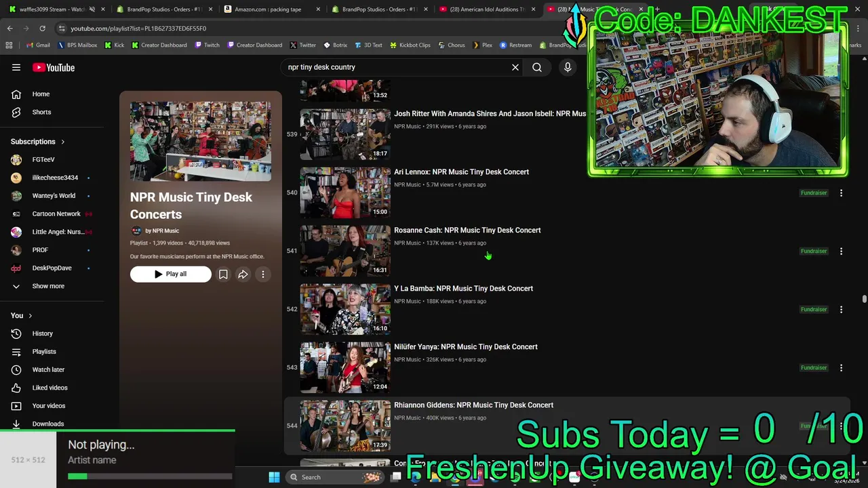Share the playlist with the arrow icon
This screenshot has width=868, height=488.
pos(243,274)
